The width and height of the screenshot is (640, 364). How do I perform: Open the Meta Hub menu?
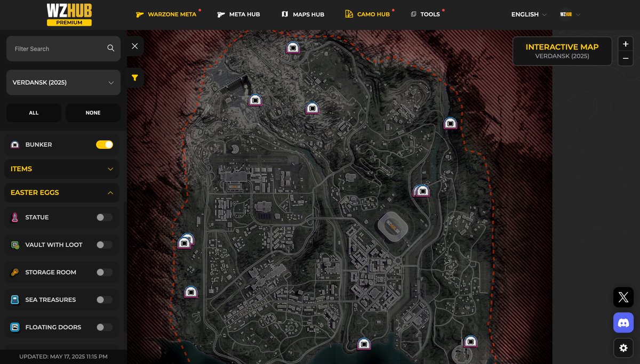coord(239,14)
